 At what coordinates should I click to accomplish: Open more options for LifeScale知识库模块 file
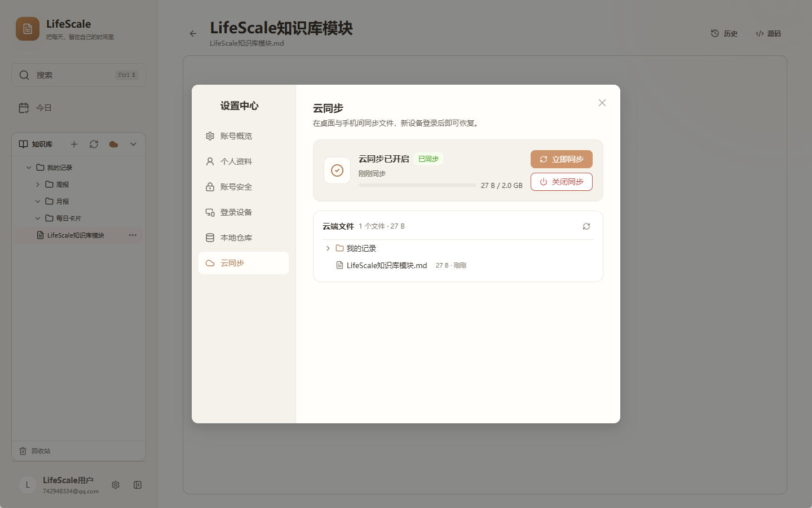pos(133,235)
